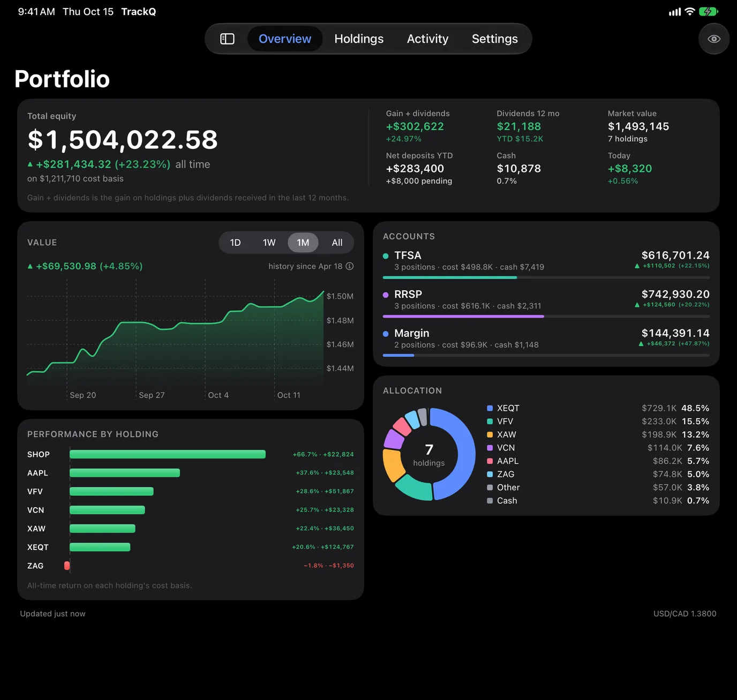This screenshot has width=737, height=700.
Task: Switch to the Overview tab
Action: [285, 39]
